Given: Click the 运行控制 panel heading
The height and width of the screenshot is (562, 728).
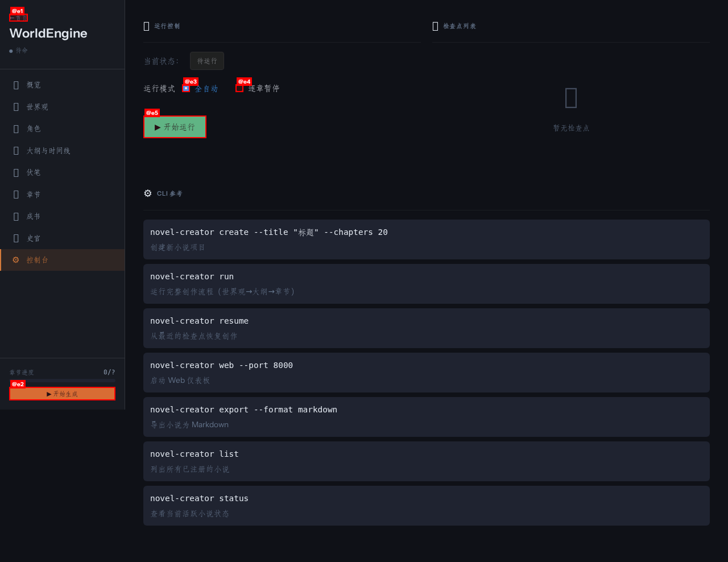Looking at the screenshot, I should (167, 26).
